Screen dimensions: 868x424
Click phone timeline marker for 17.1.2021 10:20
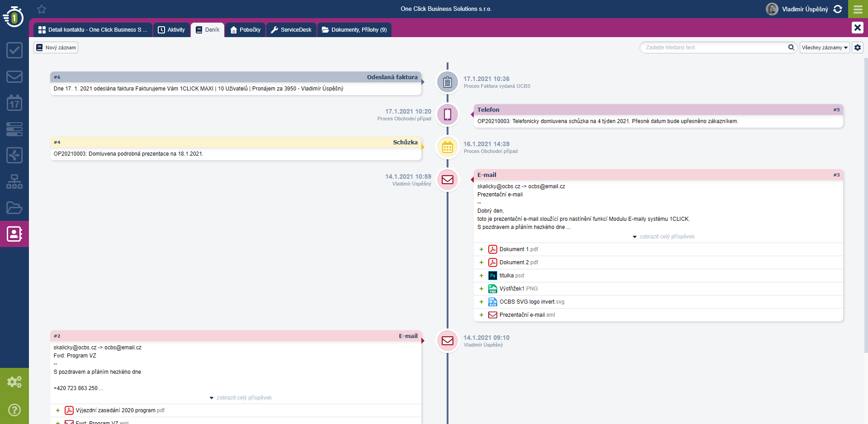pos(448,114)
